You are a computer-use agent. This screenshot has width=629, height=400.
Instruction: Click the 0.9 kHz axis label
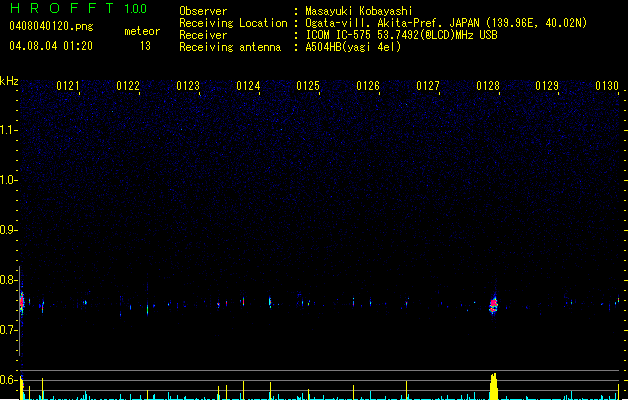[x=8, y=230]
